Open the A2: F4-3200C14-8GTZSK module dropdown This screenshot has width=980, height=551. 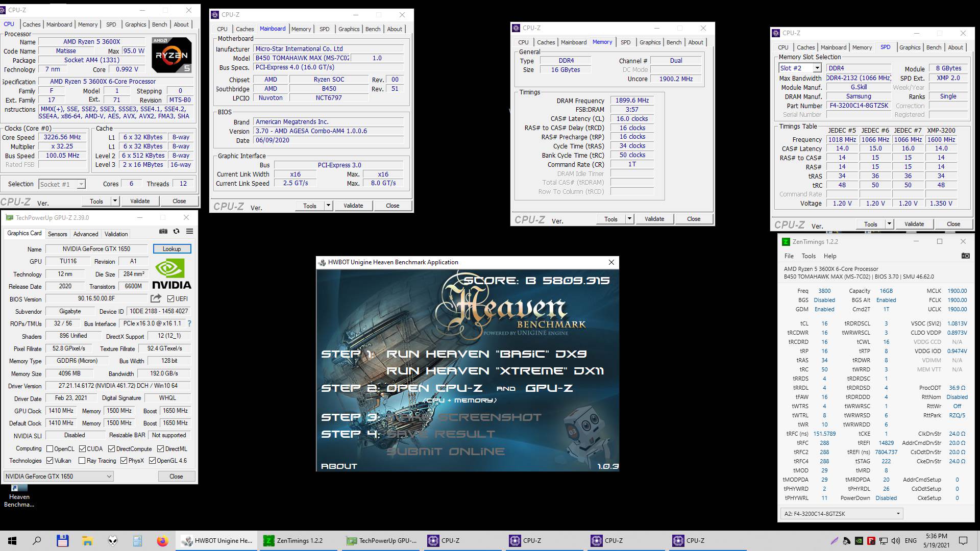pos(842,514)
